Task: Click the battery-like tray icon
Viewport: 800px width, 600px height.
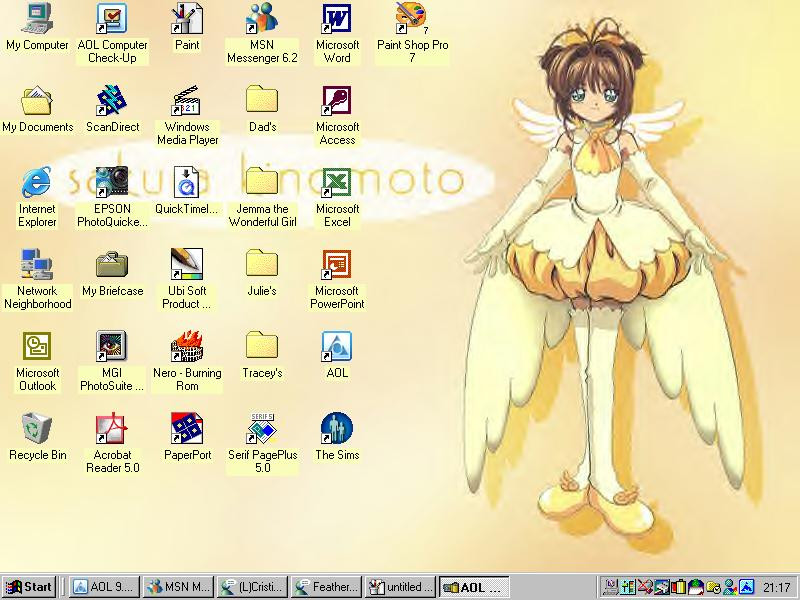Action: 678,587
